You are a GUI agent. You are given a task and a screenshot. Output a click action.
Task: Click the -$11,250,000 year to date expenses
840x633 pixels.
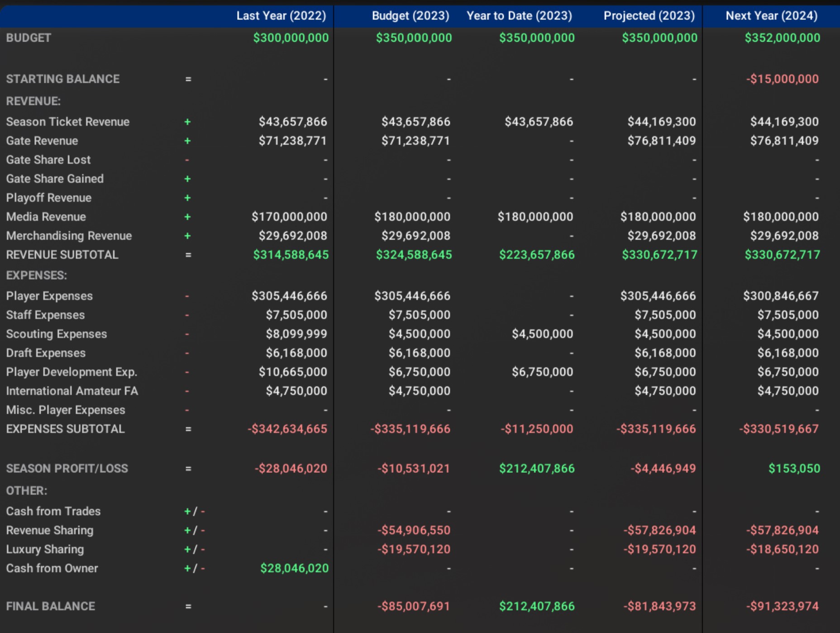(537, 429)
